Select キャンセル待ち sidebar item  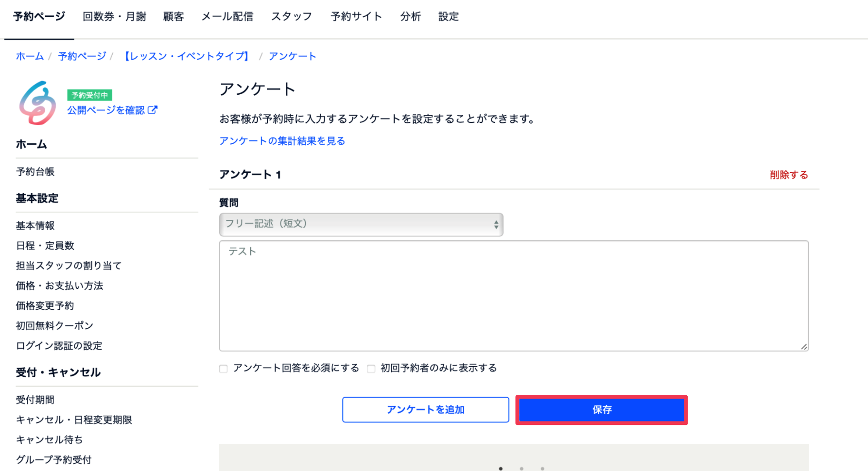[x=49, y=440]
